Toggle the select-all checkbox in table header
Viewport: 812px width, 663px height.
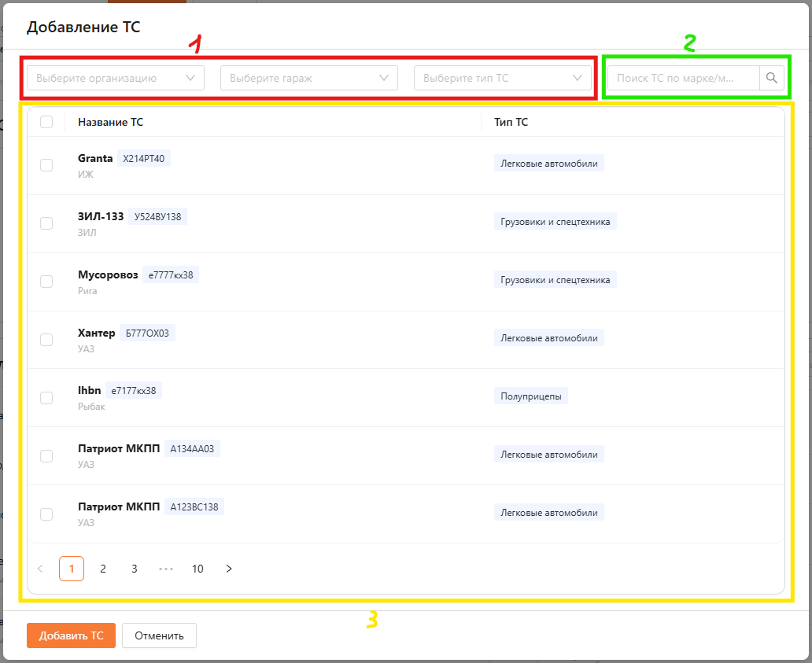point(46,122)
